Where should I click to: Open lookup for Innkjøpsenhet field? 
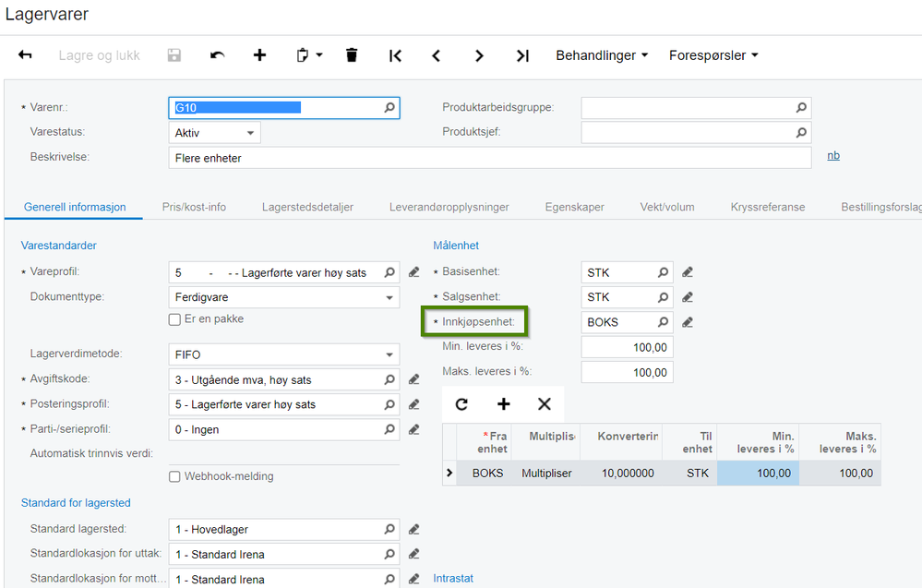tap(663, 322)
